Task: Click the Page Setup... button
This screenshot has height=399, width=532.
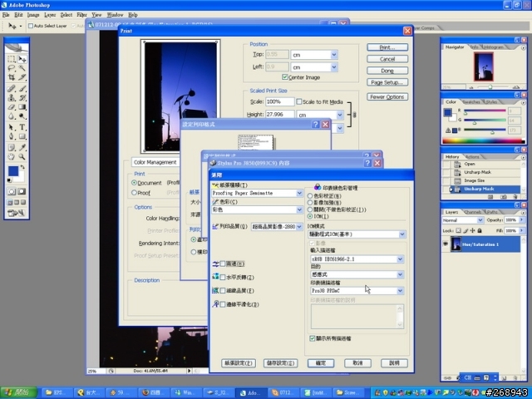Action: click(x=387, y=82)
